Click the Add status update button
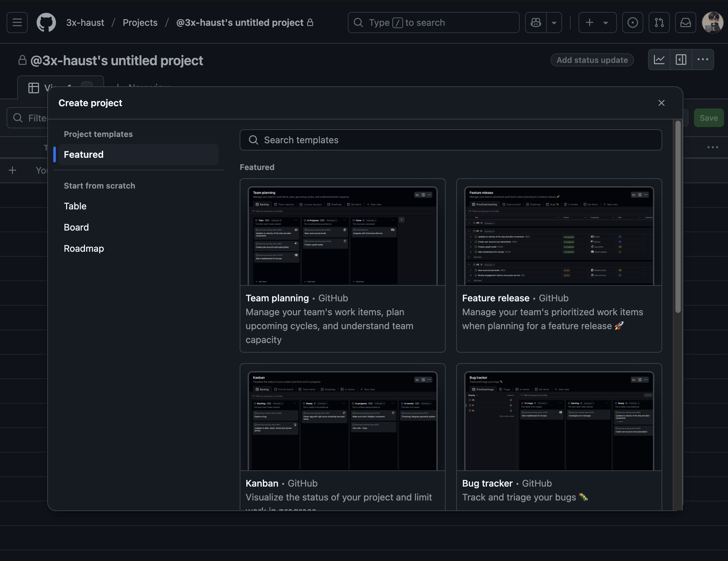Screen dimensions: 728x561 click(x=592, y=60)
